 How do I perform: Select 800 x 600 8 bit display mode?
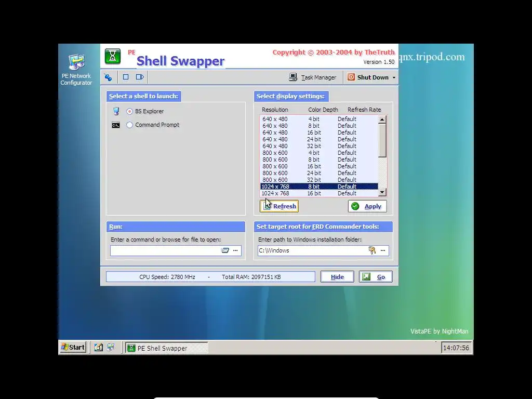point(319,159)
